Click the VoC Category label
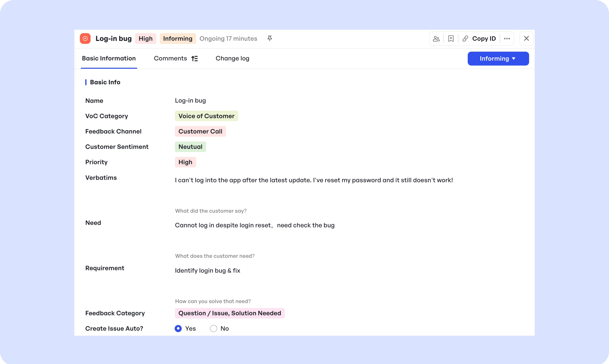The height and width of the screenshot is (364, 609). [107, 116]
